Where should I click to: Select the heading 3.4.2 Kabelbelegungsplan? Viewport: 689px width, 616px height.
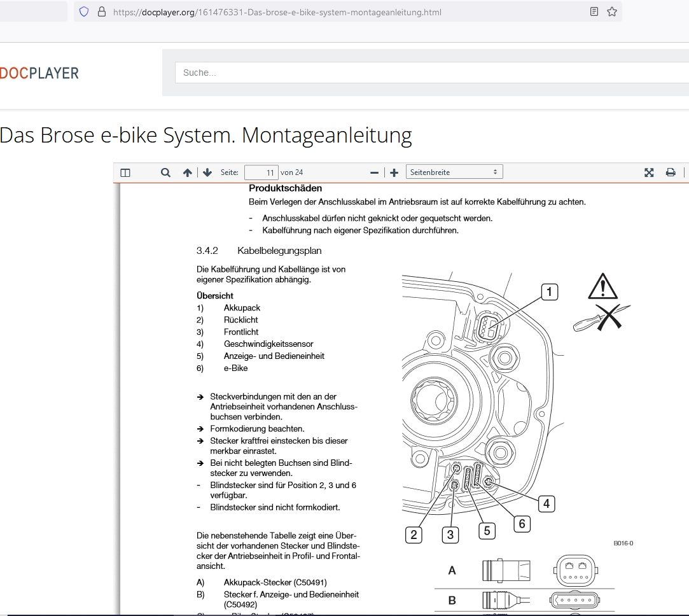click(259, 251)
